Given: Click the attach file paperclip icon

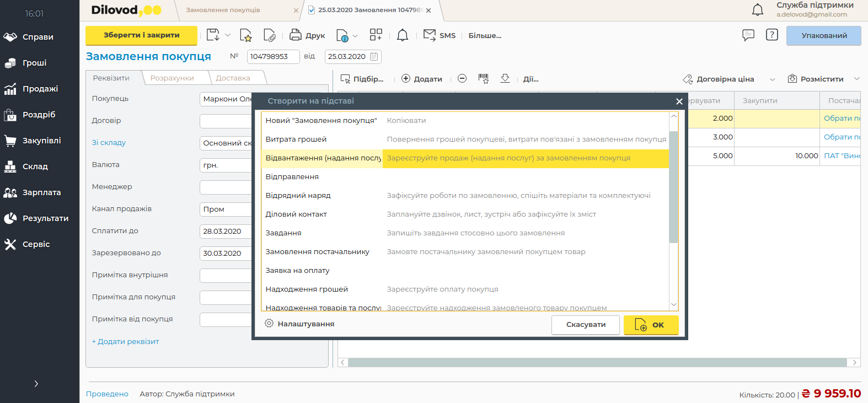Looking at the screenshot, I should pos(269,35).
